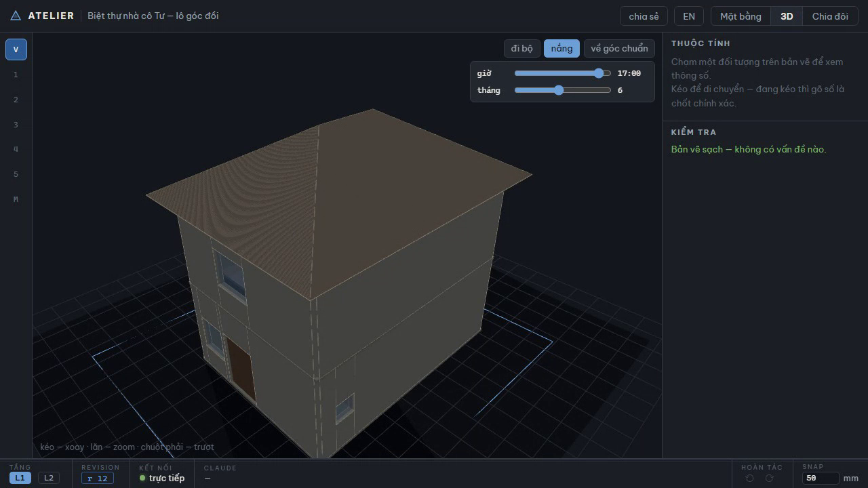Click the redo arrow under HOÀN TÁC
This screenshot has height=488, width=868.
coord(769,479)
